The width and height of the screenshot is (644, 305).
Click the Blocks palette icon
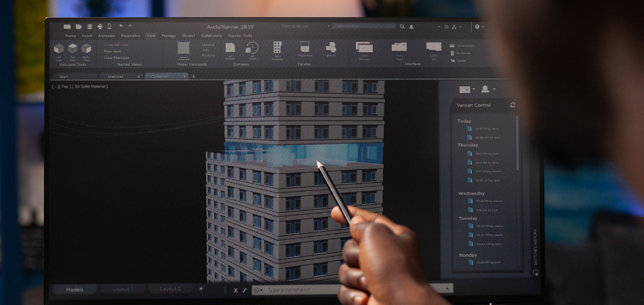(x=331, y=47)
